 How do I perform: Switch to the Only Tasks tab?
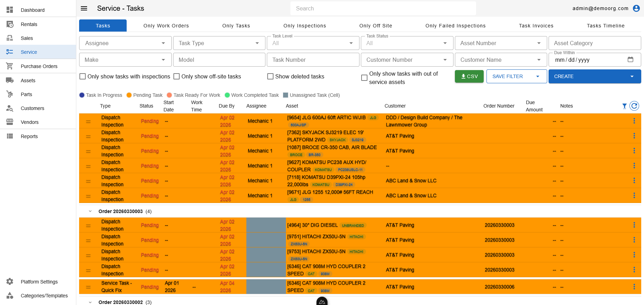pos(236,26)
